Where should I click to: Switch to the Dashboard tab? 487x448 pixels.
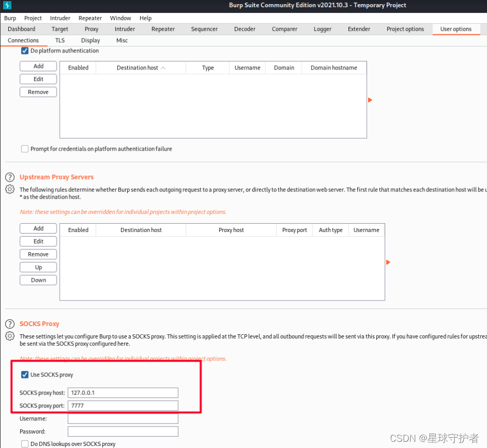click(21, 29)
